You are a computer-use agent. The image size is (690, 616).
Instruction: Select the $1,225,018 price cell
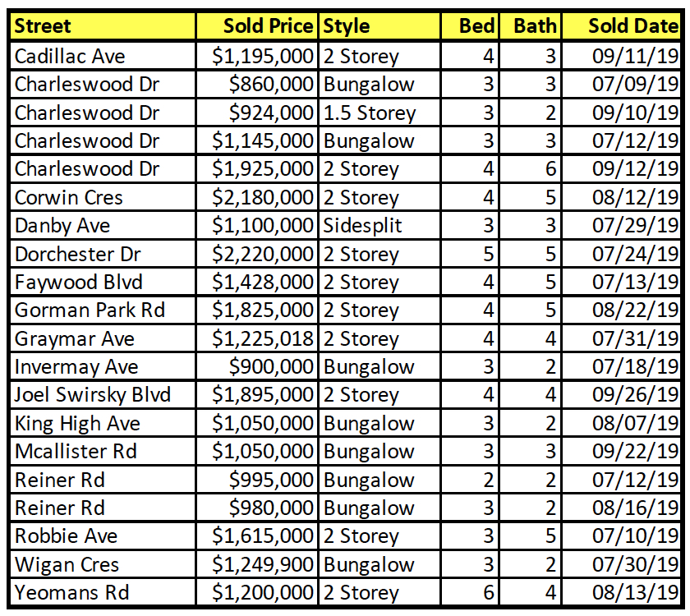point(257,338)
